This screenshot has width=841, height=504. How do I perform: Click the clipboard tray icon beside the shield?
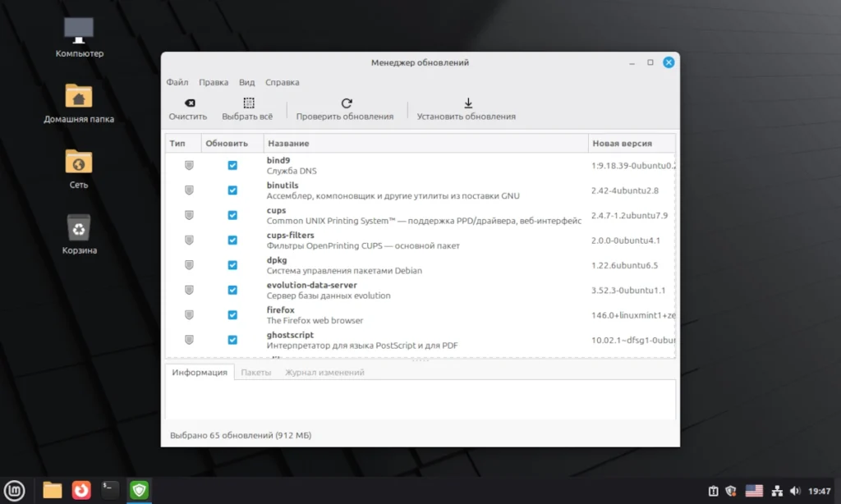[x=713, y=491]
